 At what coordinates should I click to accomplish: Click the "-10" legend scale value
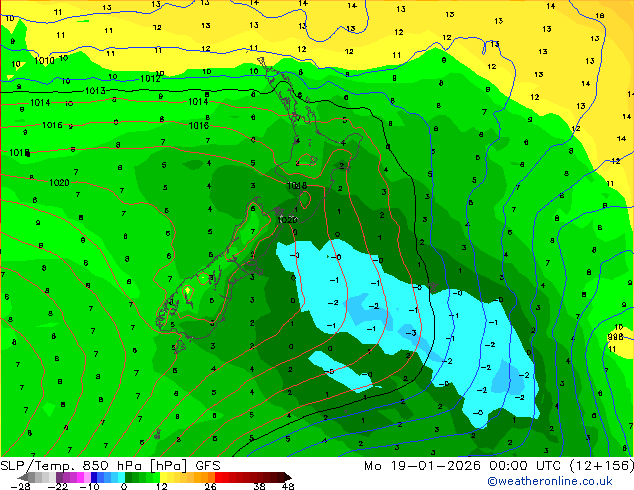pyautogui.click(x=89, y=486)
